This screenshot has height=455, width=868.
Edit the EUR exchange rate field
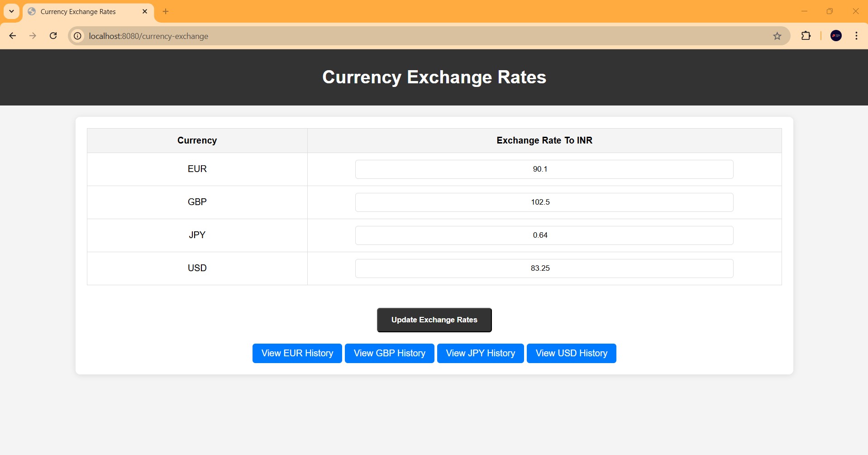pyautogui.click(x=544, y=169)
